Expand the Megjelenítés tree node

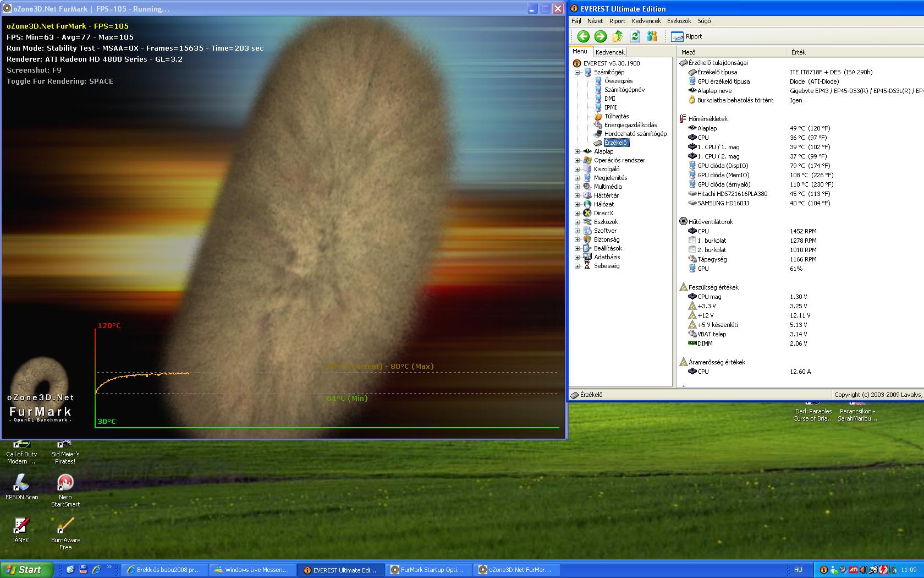(x=577, y=178)
